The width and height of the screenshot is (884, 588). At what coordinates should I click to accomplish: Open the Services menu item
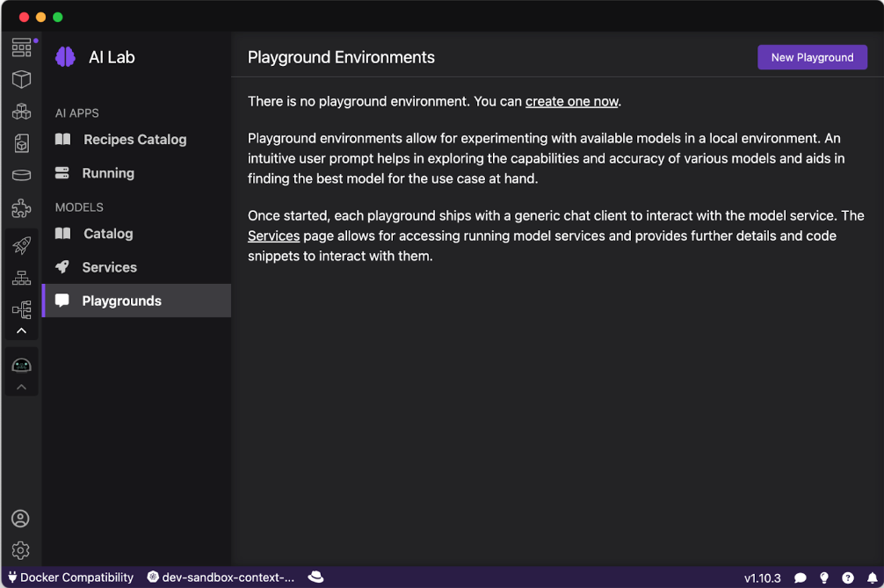(x=109, y=267)
